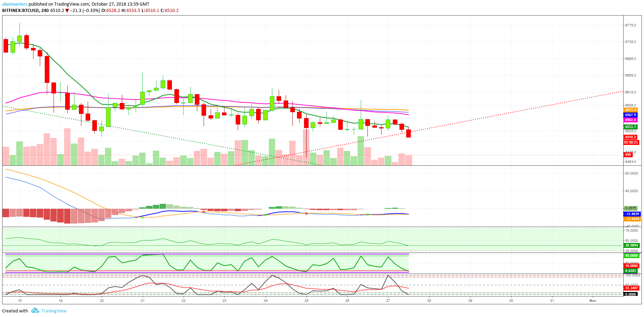
Task: Click the high price value H:6533.5
Action: 131,11
